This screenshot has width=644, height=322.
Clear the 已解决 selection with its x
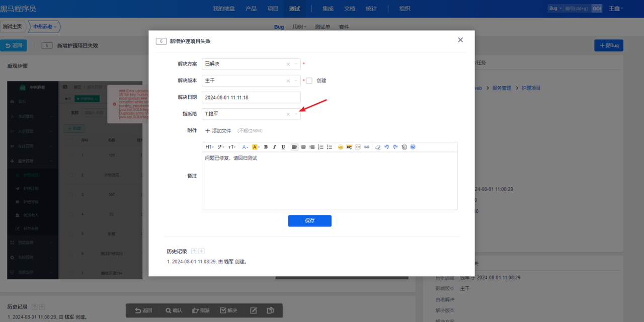(288, 64)
